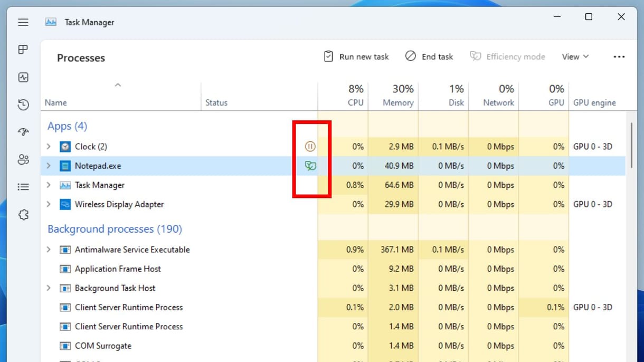
Task: Open the Users sidebar tab
Action: (x=23, y=160)
